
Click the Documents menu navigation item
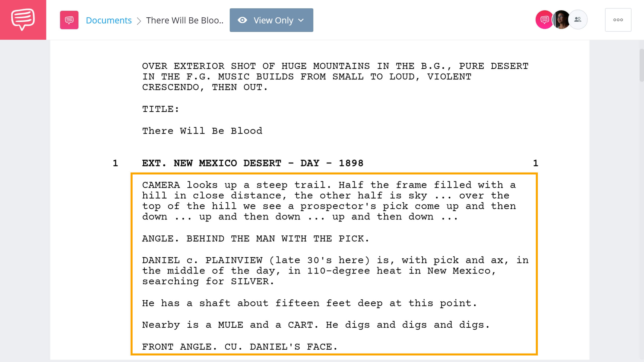pyautogui.click(x=108, y=20)
